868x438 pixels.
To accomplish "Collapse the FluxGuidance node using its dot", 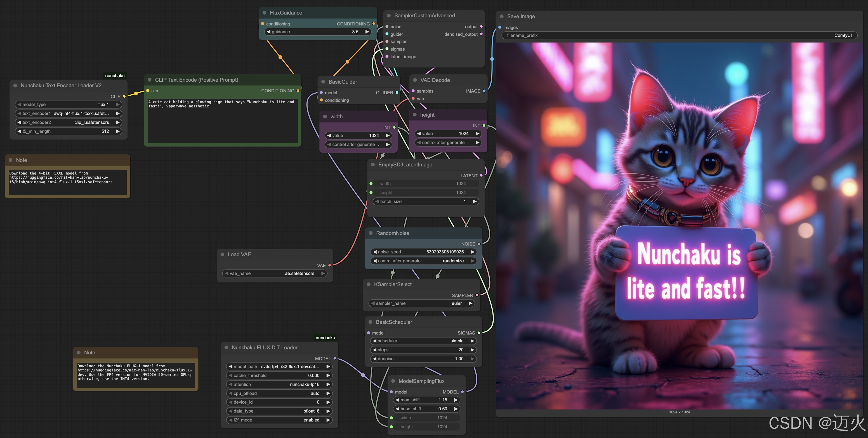I will tap(265, 13).
